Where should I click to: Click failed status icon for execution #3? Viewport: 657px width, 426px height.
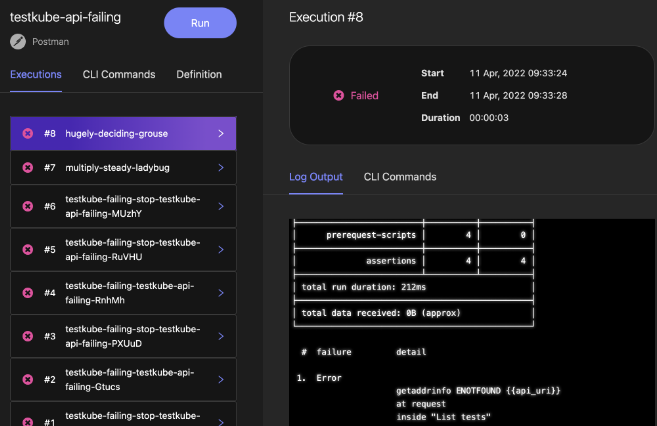tap(28, 336)
